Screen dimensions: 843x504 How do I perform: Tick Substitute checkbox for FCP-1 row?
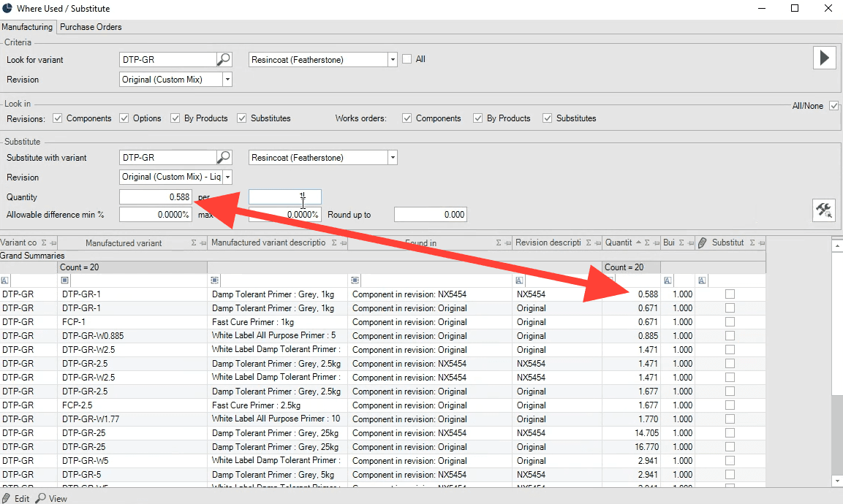point(730,322)
